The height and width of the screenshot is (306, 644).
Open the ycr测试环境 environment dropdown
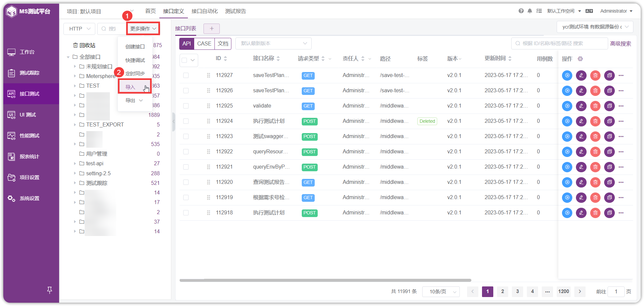(595, 27)
